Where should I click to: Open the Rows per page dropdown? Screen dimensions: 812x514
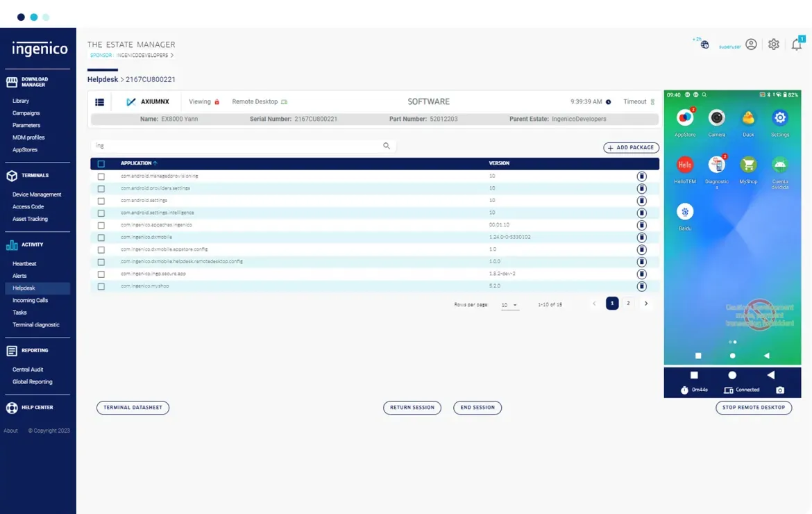pos(509,304)
